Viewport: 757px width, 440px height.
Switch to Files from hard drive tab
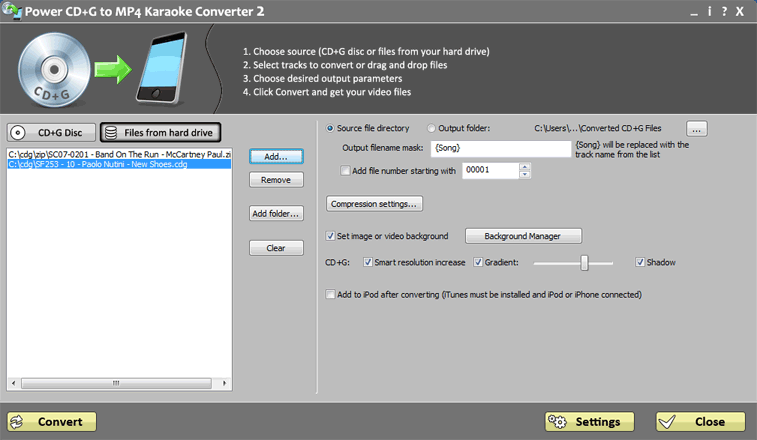coord(160,132)
